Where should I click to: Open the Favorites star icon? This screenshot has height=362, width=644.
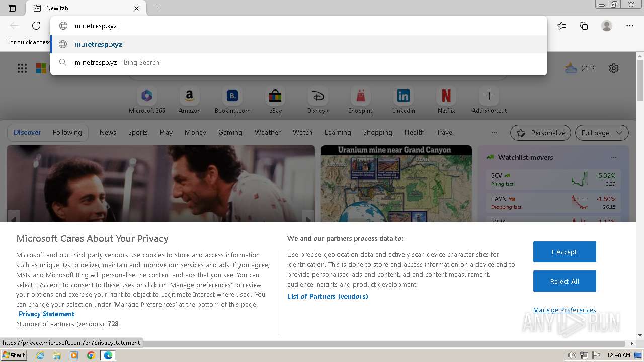pos(561,26)
